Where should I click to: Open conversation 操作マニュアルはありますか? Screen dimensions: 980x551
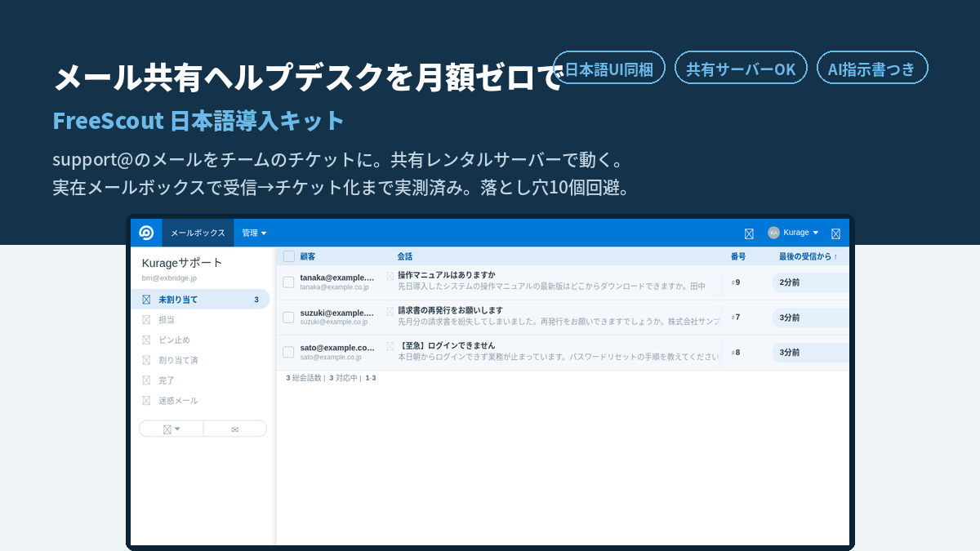pyautogui.click(x=447, y=275)
